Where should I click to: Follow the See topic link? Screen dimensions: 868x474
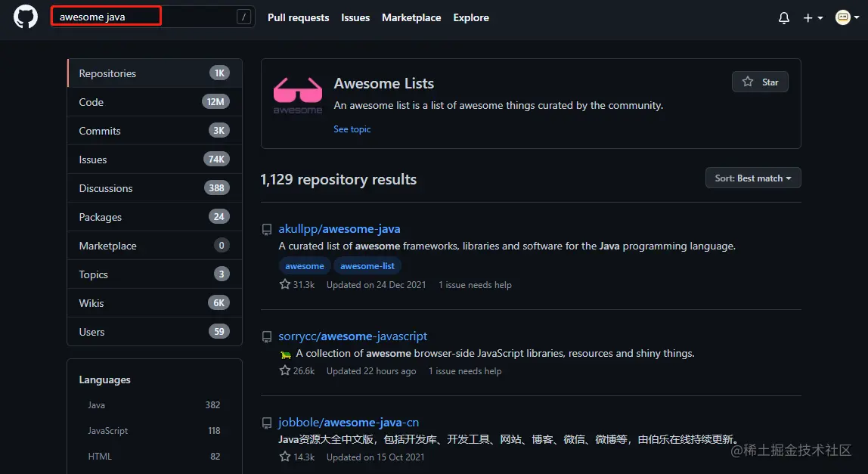coord(352,129)
